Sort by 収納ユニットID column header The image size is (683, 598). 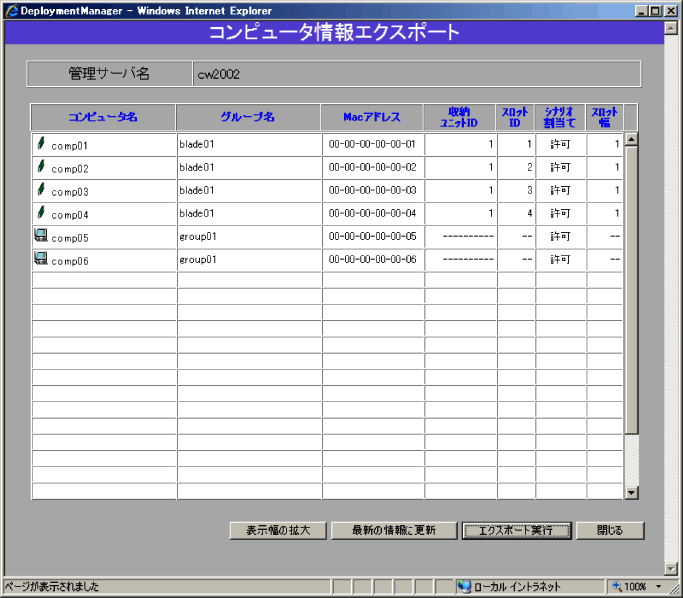click(459, 117)
